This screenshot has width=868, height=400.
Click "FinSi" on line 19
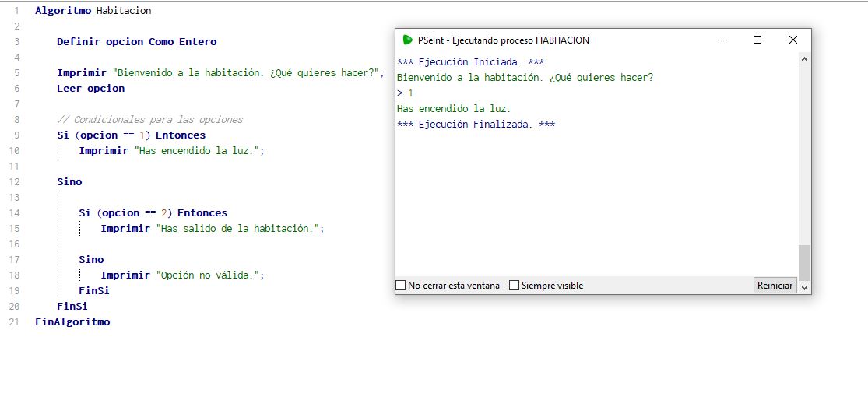[94, 290]
